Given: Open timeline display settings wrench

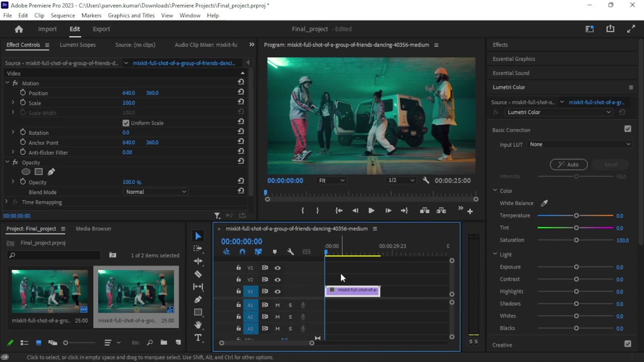Looking at the screenshot, I should coord(290,252).
